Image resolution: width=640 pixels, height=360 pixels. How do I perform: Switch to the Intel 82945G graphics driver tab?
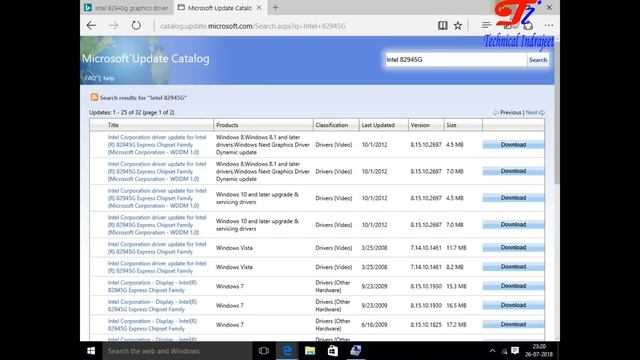(127, 8)
